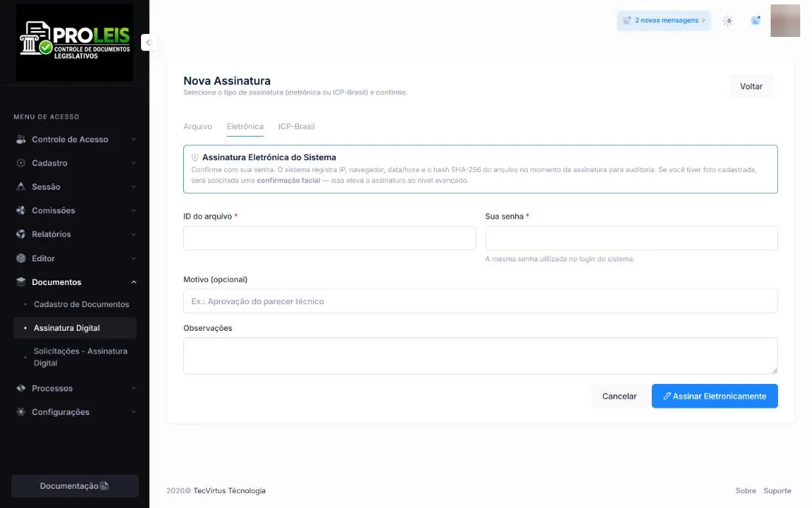Screen dimensions: 812x508
Task: Click the Configurações gear icon
Action: (21, 412)
